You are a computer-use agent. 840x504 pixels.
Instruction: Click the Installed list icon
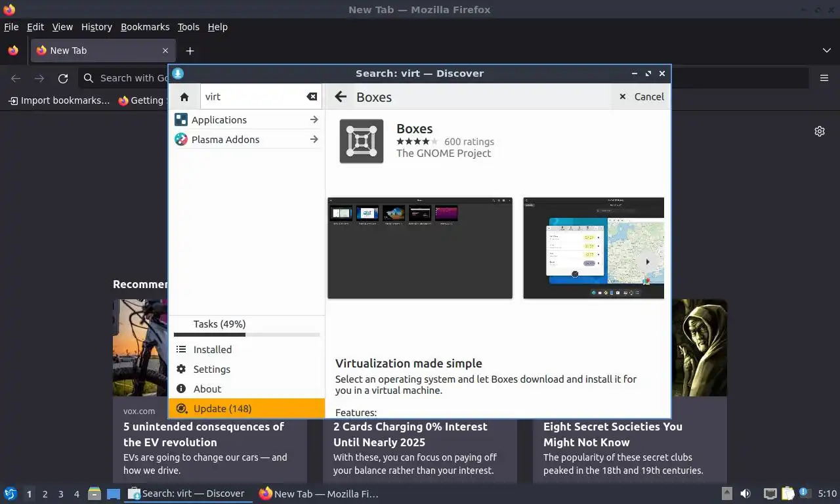coord(181,350)
